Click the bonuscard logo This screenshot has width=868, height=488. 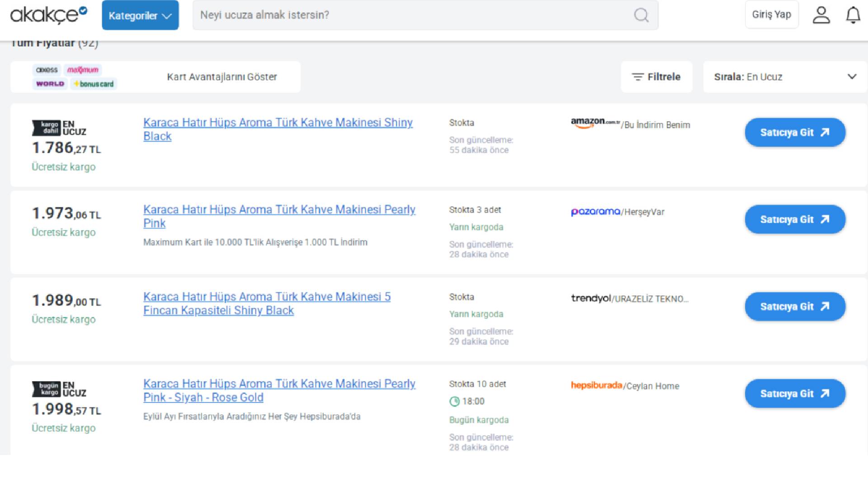[94, 84]
